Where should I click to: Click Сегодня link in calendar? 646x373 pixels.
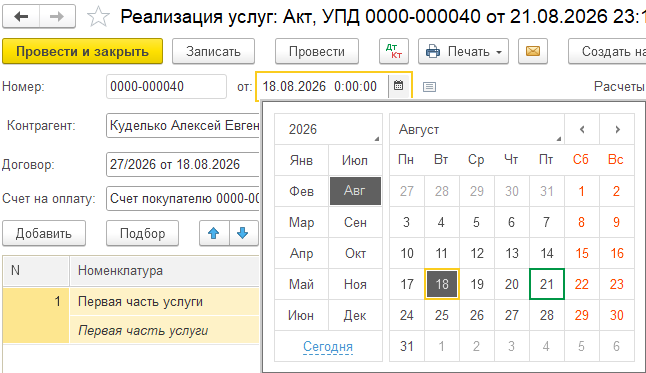pos(328,347)
